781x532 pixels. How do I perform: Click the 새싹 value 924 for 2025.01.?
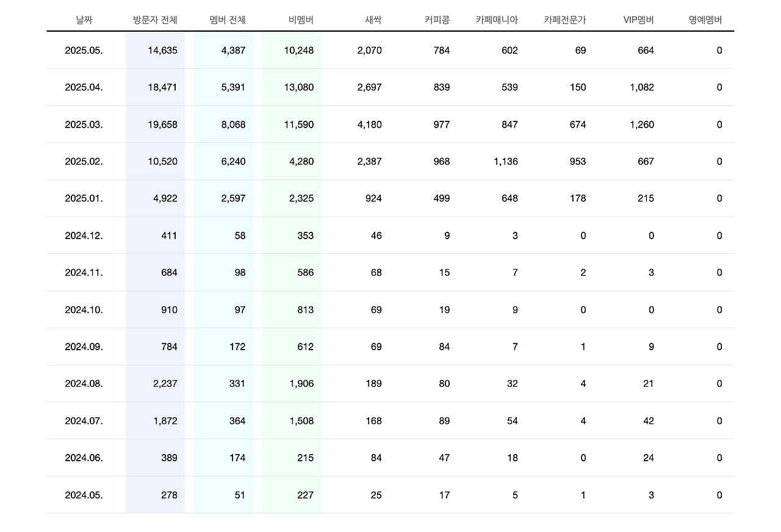click(x=373, y=198)
